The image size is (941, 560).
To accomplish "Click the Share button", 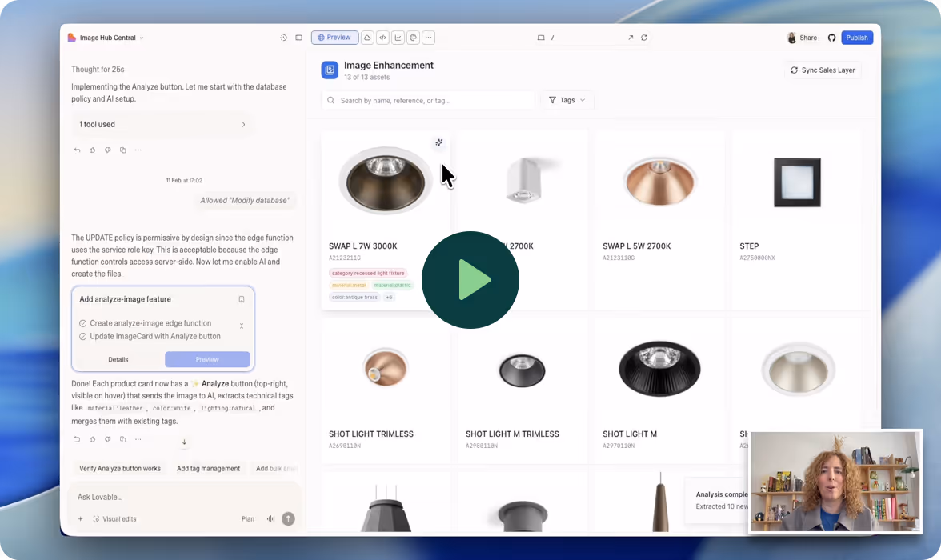I will [x=808, y=38].
